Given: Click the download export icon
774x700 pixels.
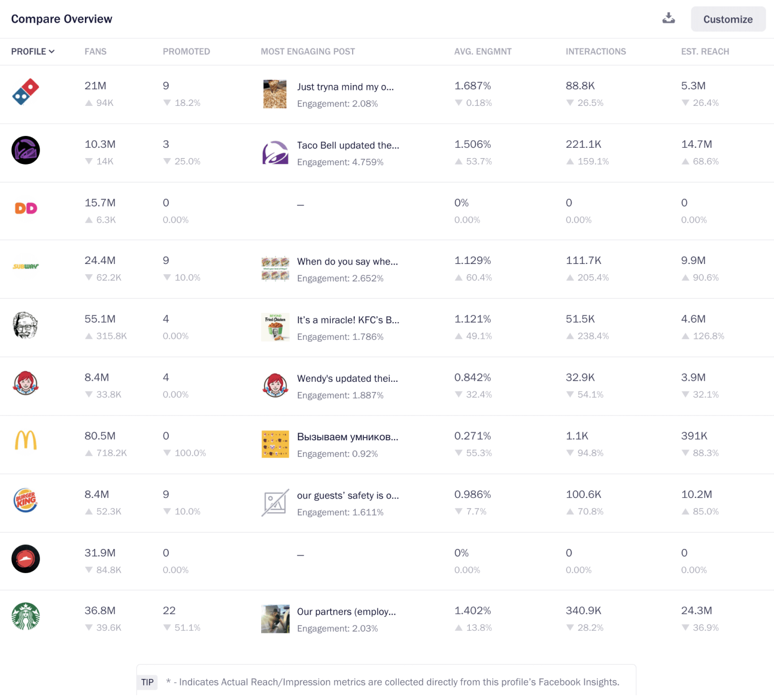Looking at the screenshot, I should click(668, 18).
